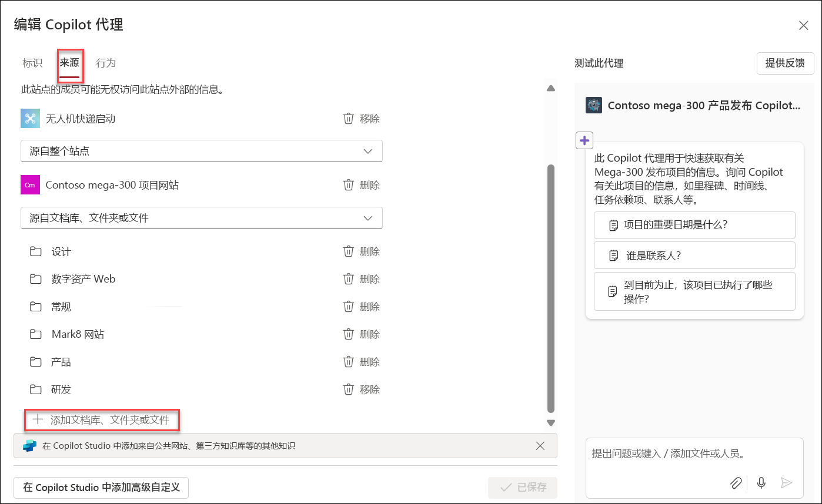This screenshot has width=822, height=504.
Task: Click the 提供反馈 button
Action: click(785, 63)
